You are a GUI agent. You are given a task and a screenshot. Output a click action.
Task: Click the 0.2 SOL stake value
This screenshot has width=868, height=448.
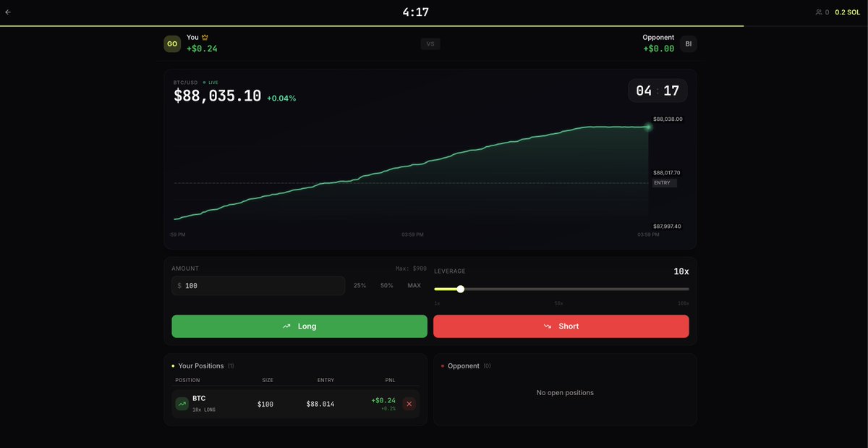(847, 12)
